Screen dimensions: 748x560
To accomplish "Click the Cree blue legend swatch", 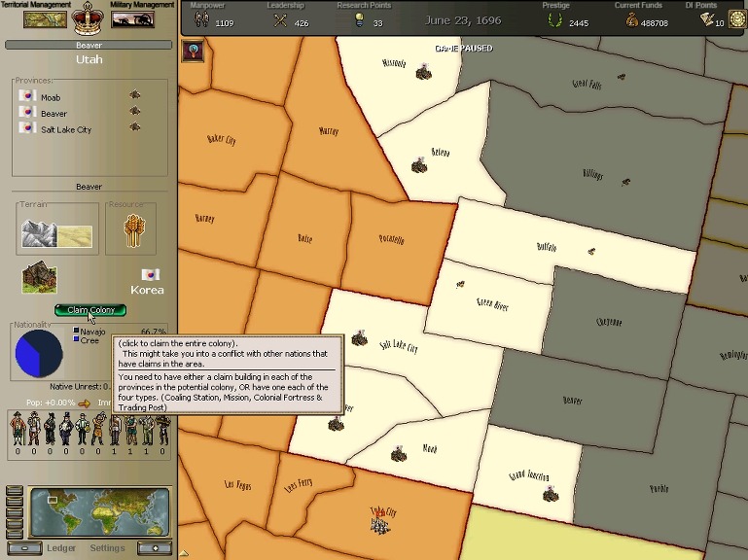I will point(76,339).
